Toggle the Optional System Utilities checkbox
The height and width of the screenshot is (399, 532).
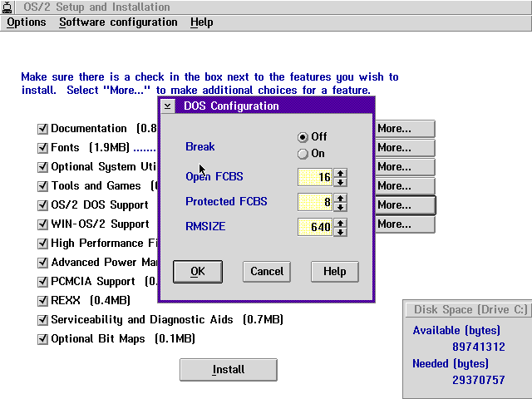coord(42,167)
